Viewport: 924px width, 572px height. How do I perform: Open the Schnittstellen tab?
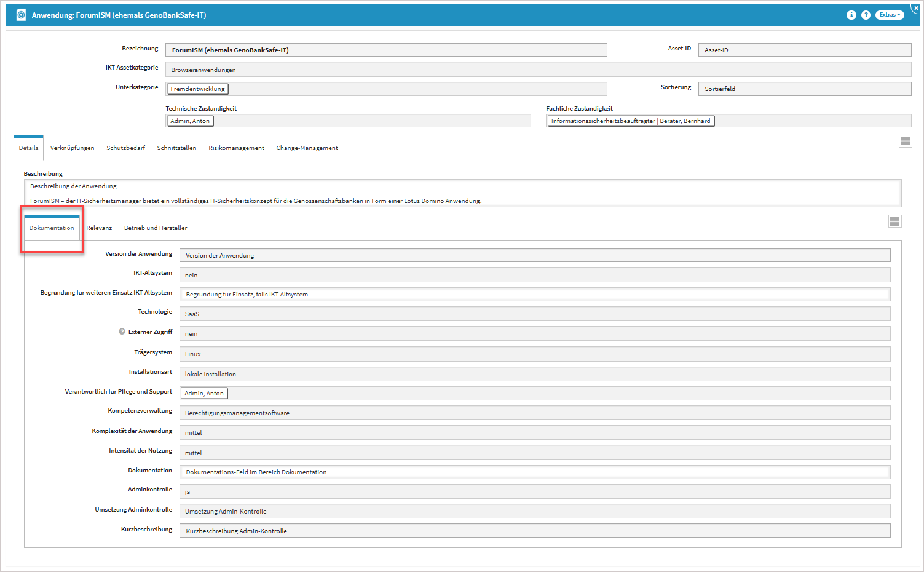coord(176,148)
